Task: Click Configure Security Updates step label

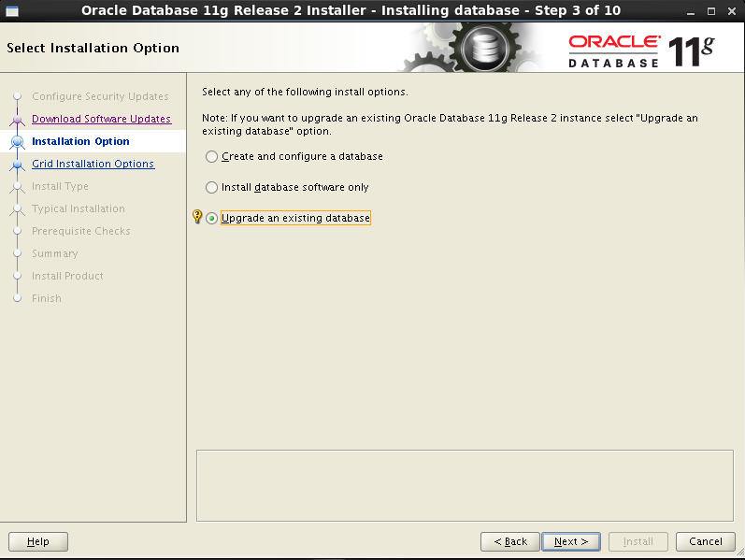Action: pos(100,96)
